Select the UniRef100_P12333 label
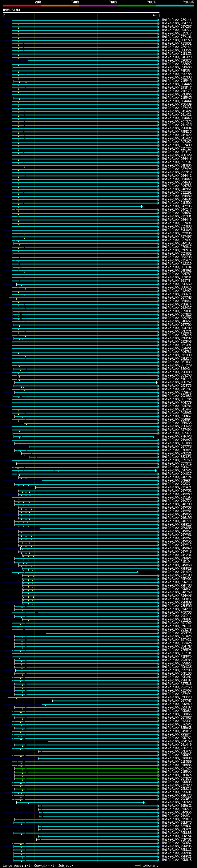This screenshot has width=197, height=868. (x=176, y=77)
